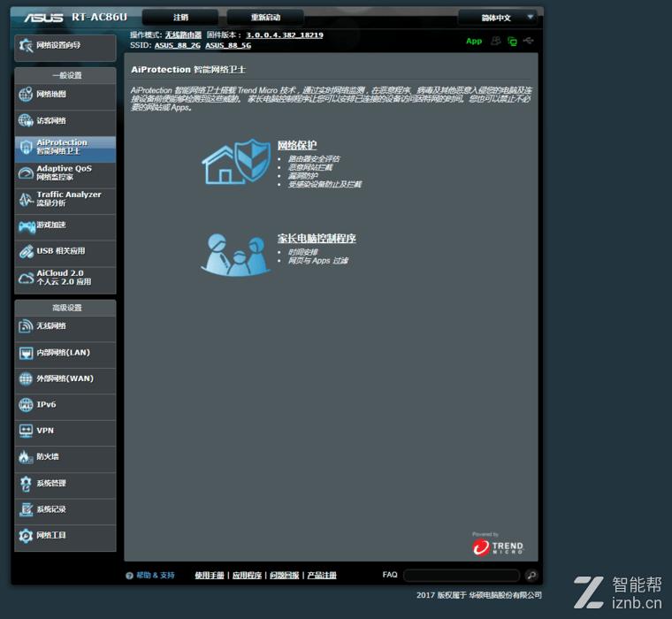The width and height of the screenshot is (672, 619).
Task: Click the Guest Network globe icon
Action: [x=26, y=121]
